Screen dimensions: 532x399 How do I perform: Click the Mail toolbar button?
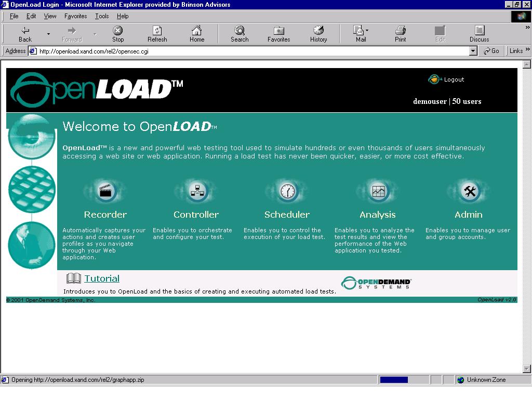tap(361, 34)
